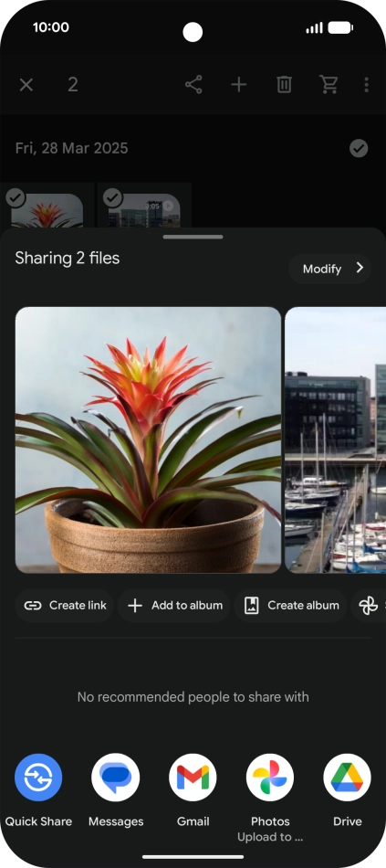The image size is (386, 868).
Task: Tap the plus add-to icon in toolbar
Action: [239, 85]
